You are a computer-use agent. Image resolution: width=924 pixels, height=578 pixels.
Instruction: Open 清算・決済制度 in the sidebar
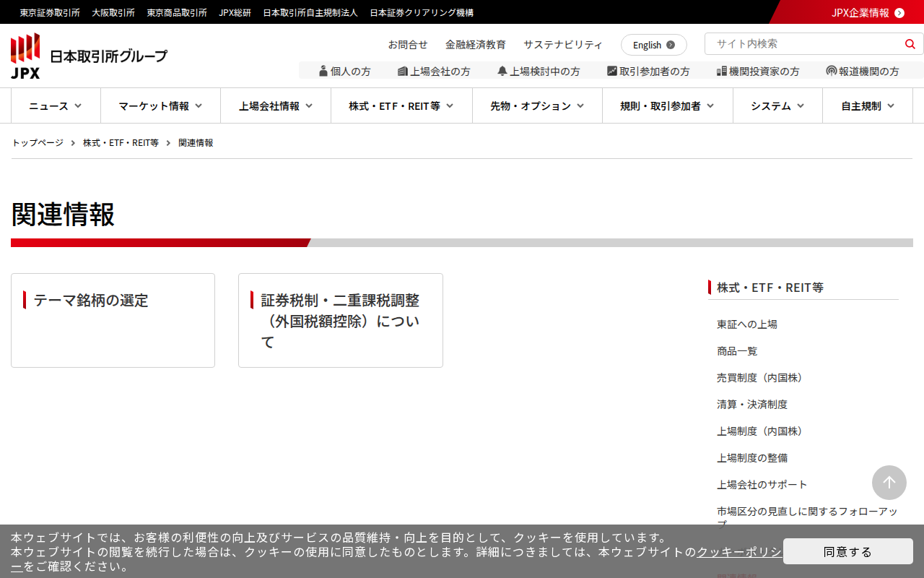coord(752,405)
